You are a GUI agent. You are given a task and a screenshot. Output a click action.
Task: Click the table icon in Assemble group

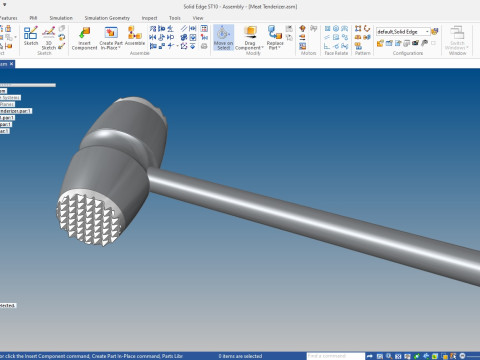point(204,29)
